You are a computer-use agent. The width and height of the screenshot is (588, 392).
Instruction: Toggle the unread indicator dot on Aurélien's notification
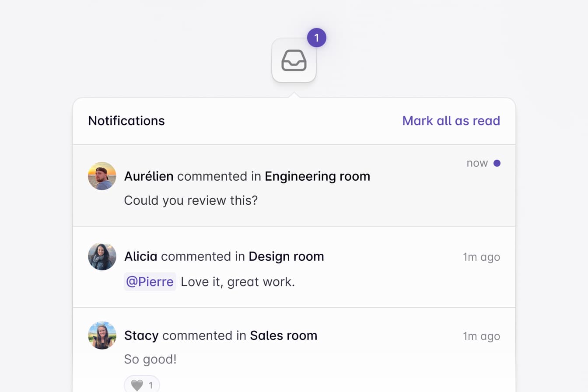click(x=497, y=163)
